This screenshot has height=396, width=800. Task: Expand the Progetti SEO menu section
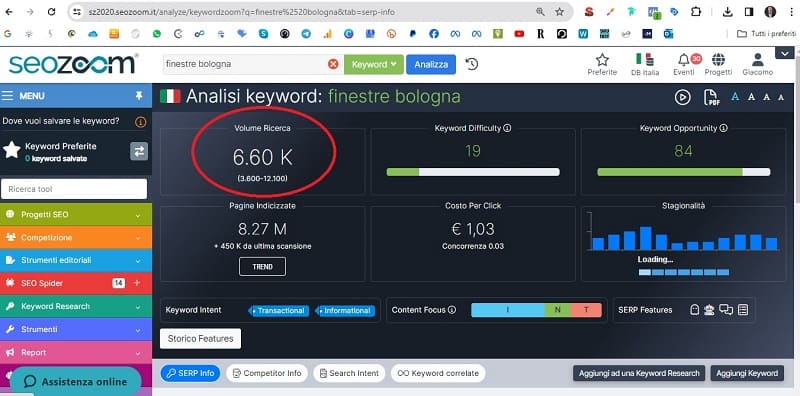(x=76, y=215)
